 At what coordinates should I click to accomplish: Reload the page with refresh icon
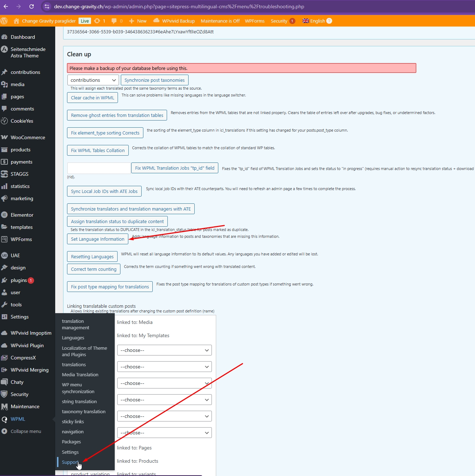tap(32, 6)
